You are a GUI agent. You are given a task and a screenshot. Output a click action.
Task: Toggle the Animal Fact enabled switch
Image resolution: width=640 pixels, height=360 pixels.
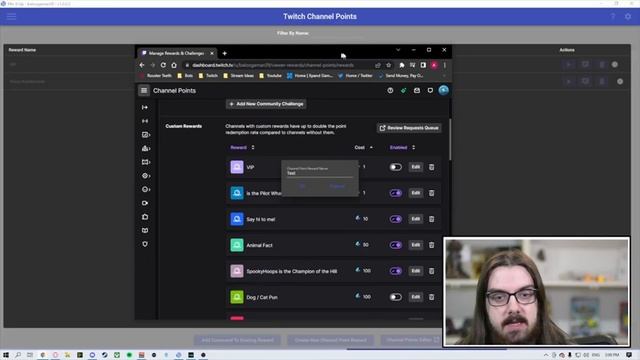395,245
